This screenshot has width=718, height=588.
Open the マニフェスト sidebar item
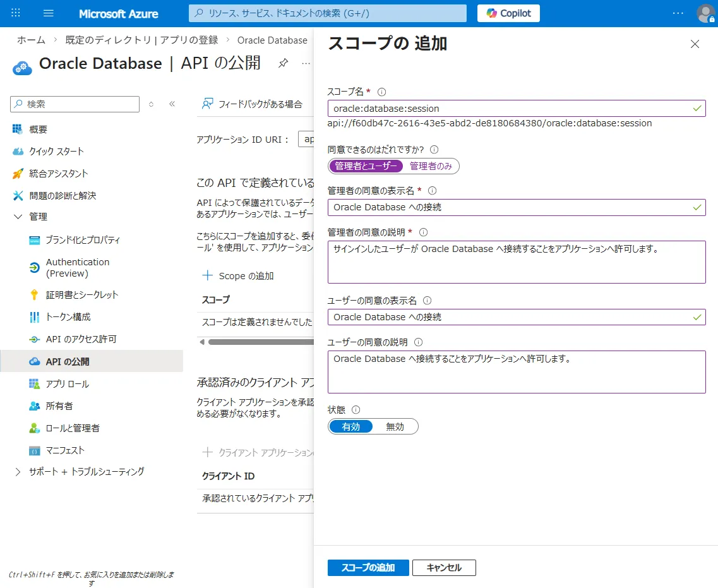click(64, 450)
